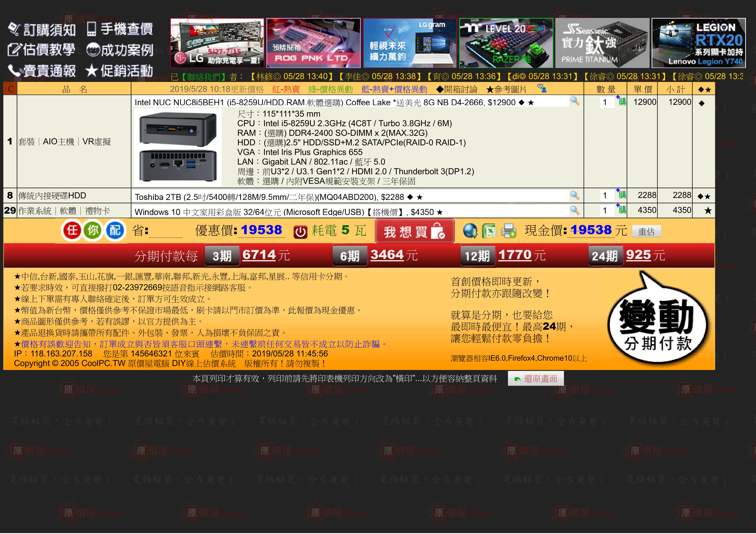Click the Excel export icon

pyautogui.click(x=489, y=231)
